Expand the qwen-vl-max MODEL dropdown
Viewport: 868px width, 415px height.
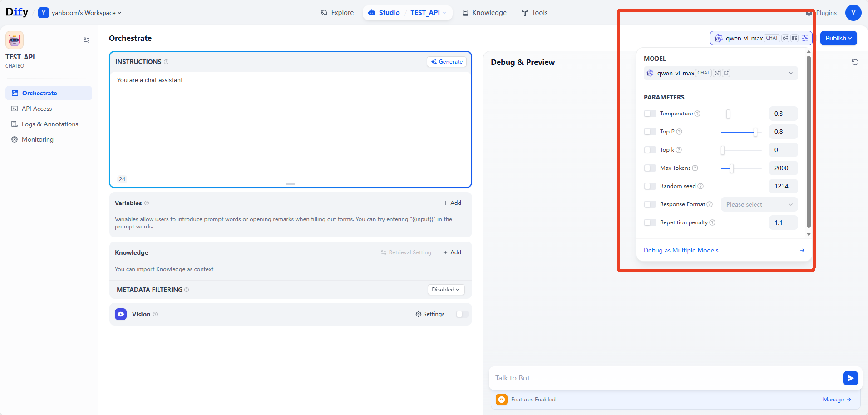tap(720, 73)
